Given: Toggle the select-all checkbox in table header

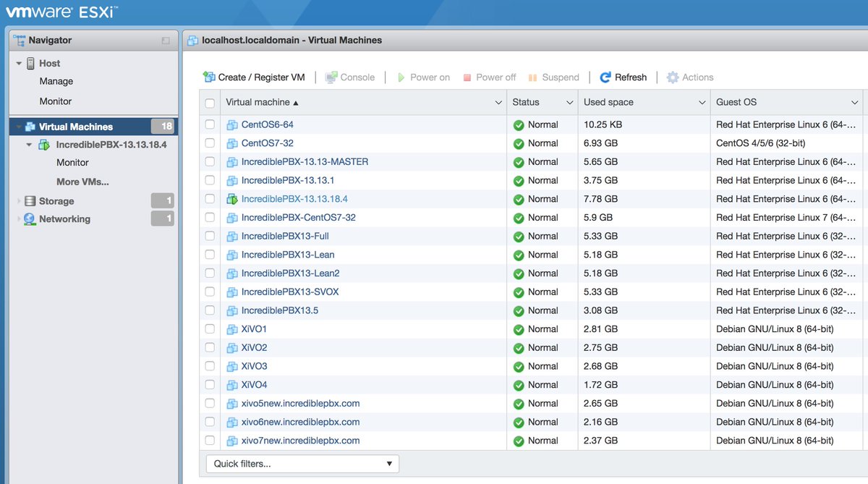Looking at the screenshot, I should [x=210, y=103].
